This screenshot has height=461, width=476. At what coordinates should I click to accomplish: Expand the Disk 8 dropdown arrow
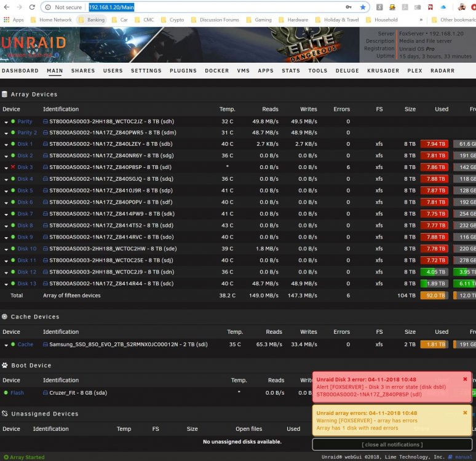click(6, 226)
